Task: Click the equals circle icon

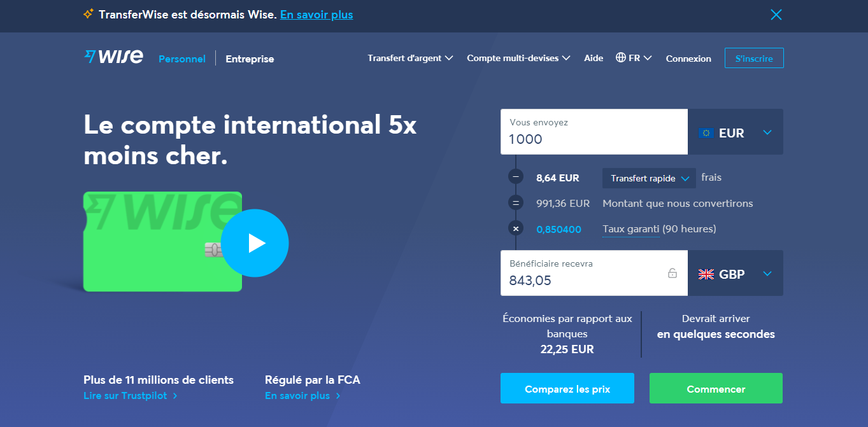Action: coord(516,204)
